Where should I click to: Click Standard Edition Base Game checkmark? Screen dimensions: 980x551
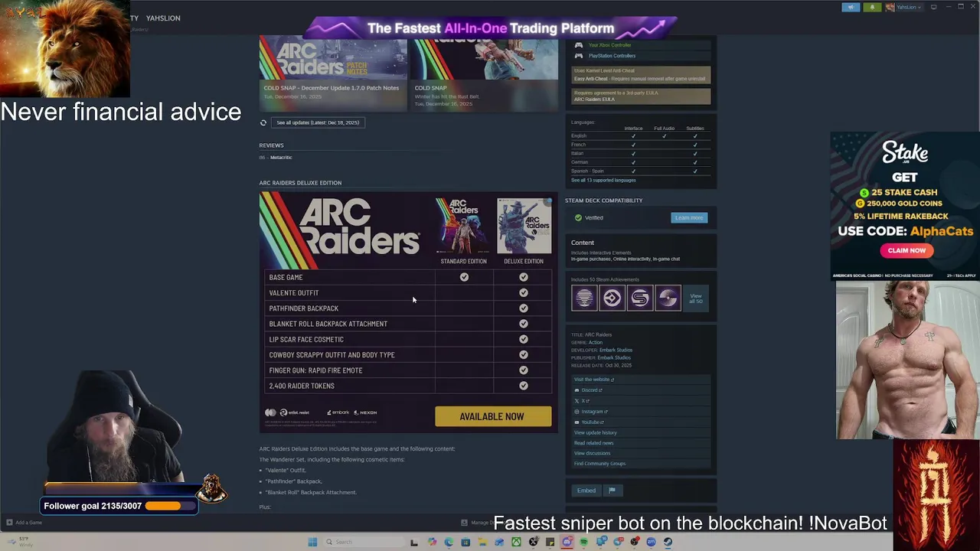(x=464, y=277)
